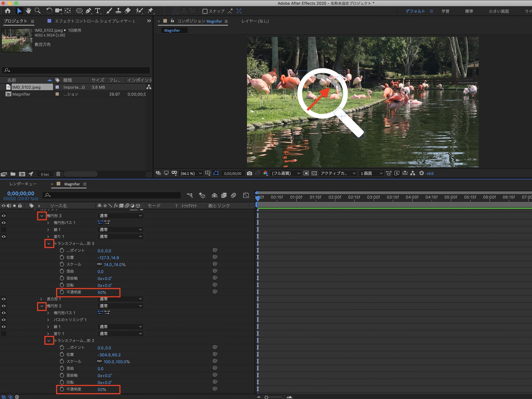532x399 pixels.
Task: Switch to レンダーキュー tab
Action: pos(23,184)
